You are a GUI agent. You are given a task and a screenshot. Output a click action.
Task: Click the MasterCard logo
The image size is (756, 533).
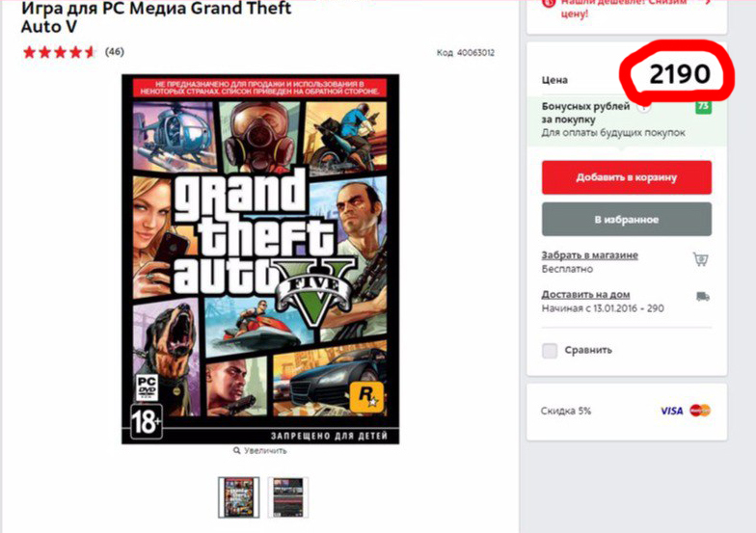click(x=700, y=411)
